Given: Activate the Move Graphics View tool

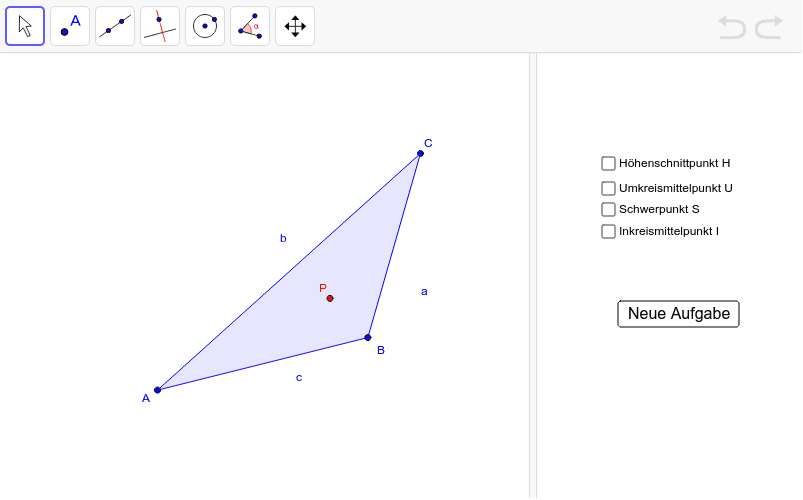Looking at the screenshot, I should point(295,26).
